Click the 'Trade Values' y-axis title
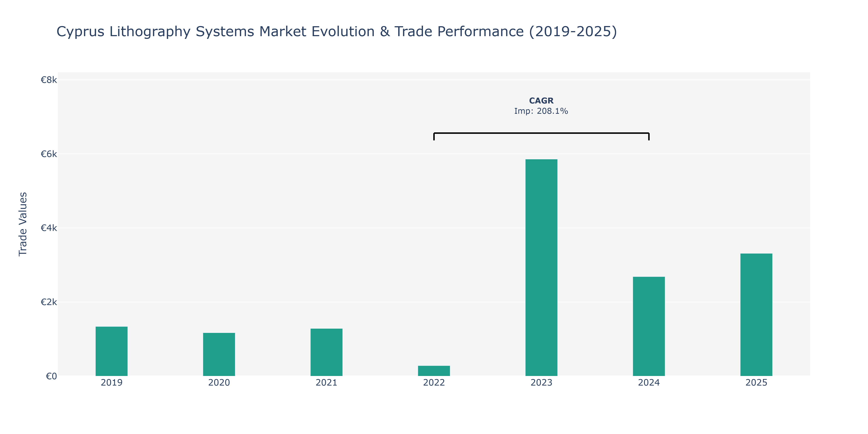The image size is (868, 434). click(23, 224)
